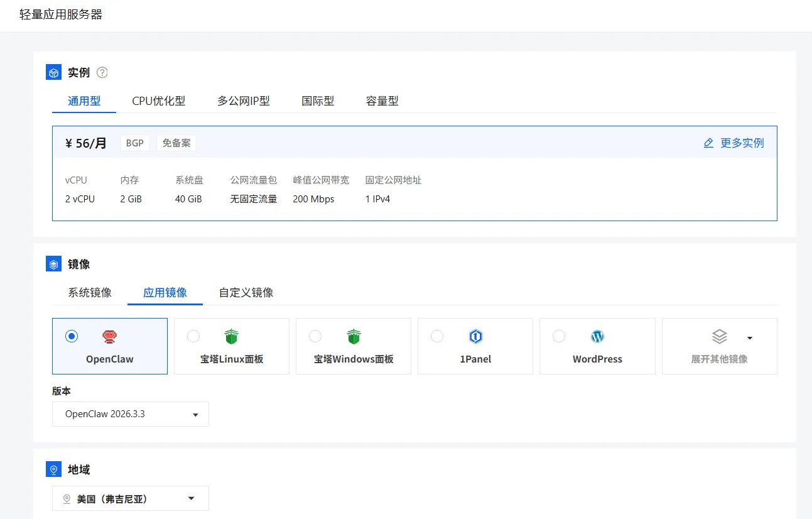The image size is (812, 519).
Task: Switch to the CPU优化型 tab
Action: 159,101
